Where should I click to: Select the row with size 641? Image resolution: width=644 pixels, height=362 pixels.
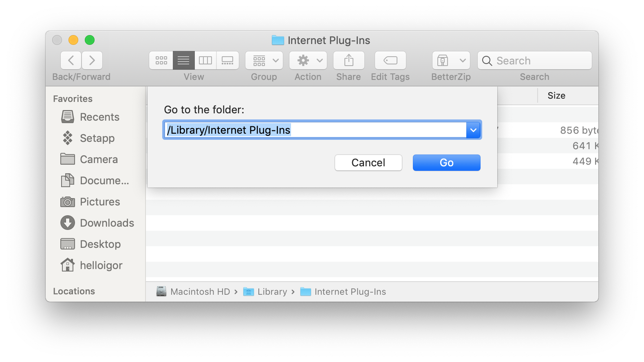point(548,146)
